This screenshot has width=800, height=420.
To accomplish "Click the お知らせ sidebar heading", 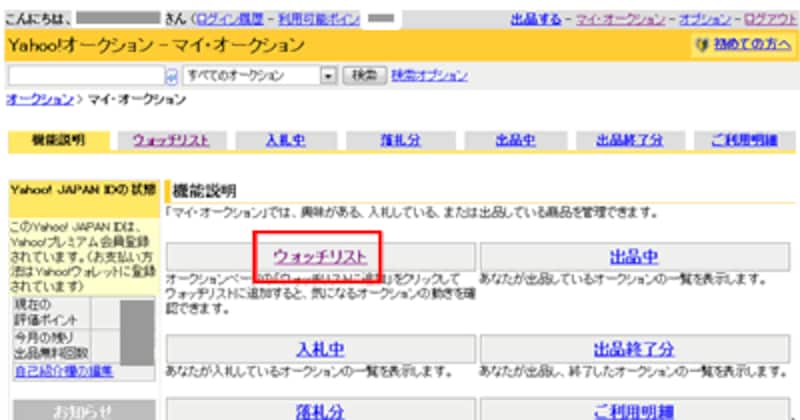I will [84, 411].
